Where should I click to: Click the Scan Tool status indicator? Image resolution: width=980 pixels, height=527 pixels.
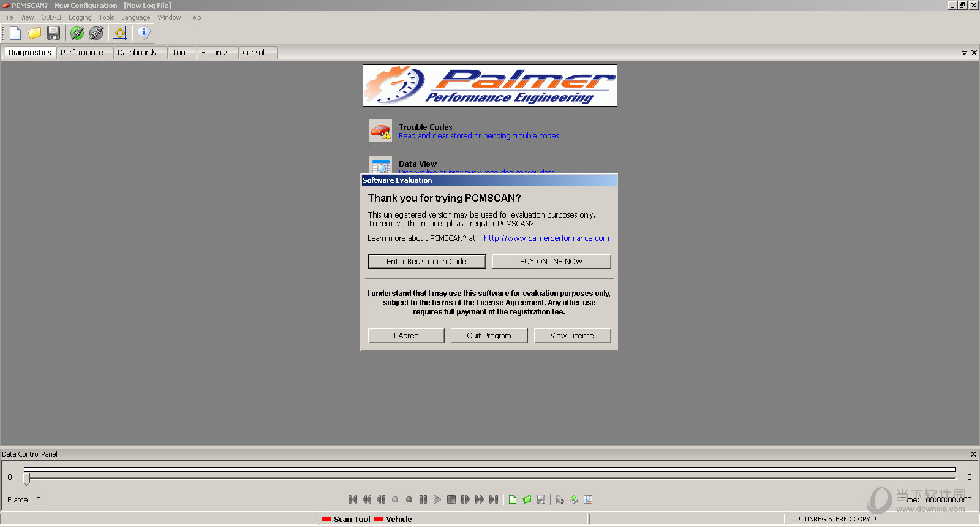click(346, 519)
